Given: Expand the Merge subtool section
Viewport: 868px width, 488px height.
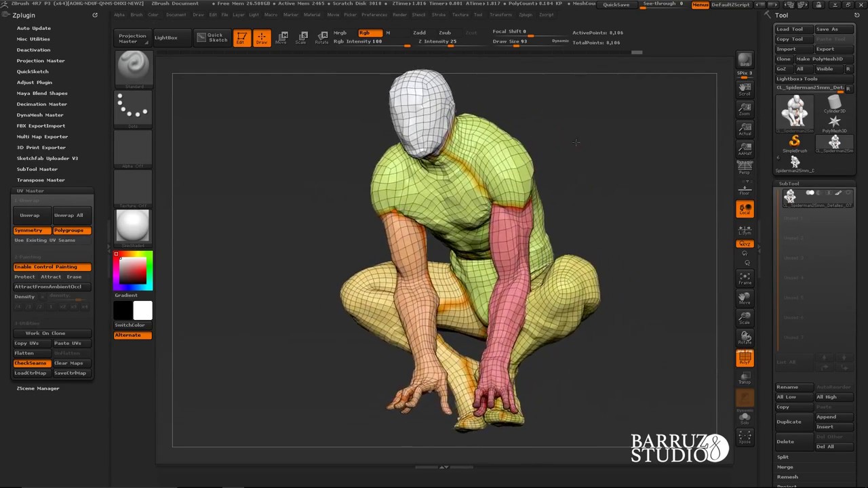Looking at the screenshot, I should pyautogui.click(x=785, y=467).
